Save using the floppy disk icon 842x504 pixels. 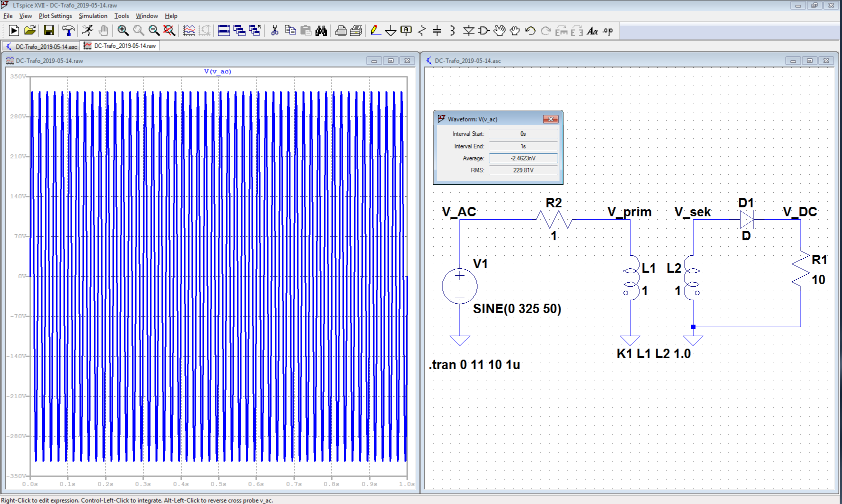pos(49,31)
